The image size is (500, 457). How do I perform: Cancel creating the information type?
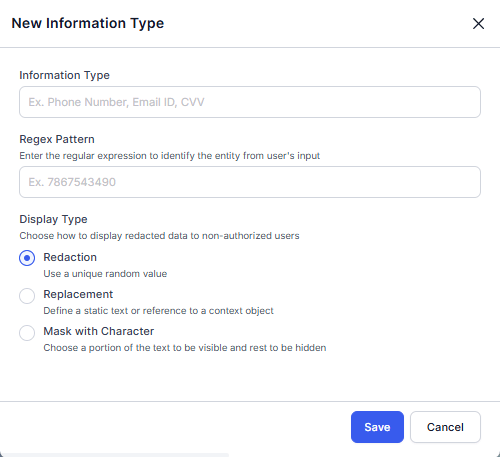point(445,427)
